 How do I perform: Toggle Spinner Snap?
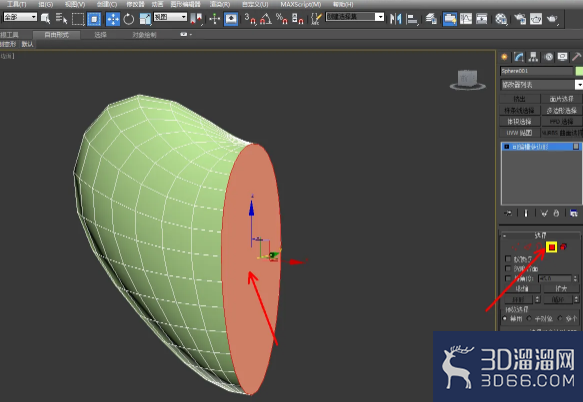pyautogui.click(x=297, y=19)
